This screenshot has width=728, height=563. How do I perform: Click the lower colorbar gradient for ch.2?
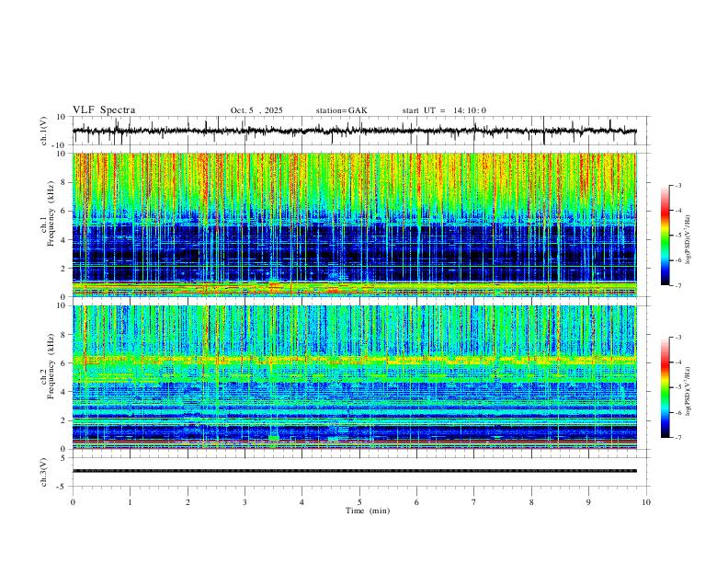pos(665,387)
